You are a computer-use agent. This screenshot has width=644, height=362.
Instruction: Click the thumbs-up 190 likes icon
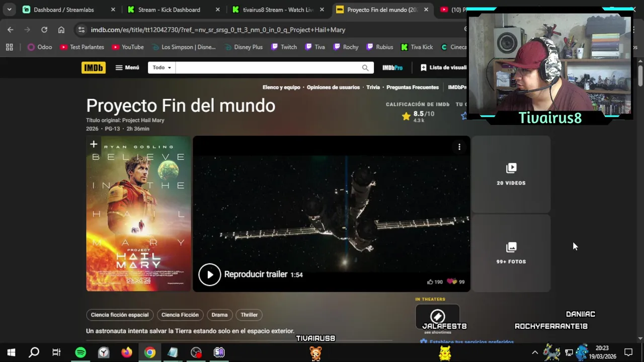pos(430,282)
